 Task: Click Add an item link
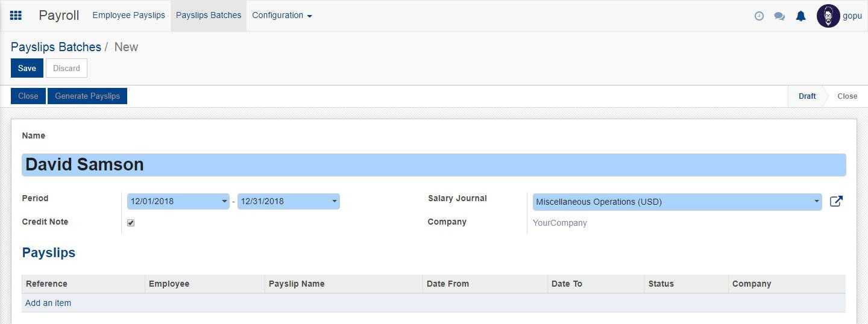[x=48, y=303]
